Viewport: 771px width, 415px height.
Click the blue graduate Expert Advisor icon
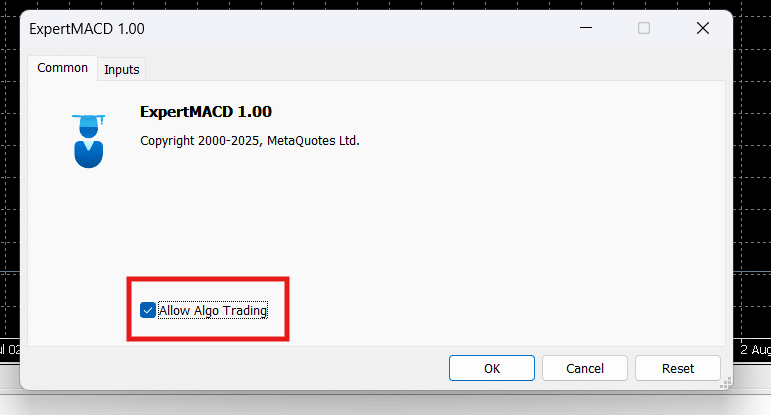[x=89, y=141]
